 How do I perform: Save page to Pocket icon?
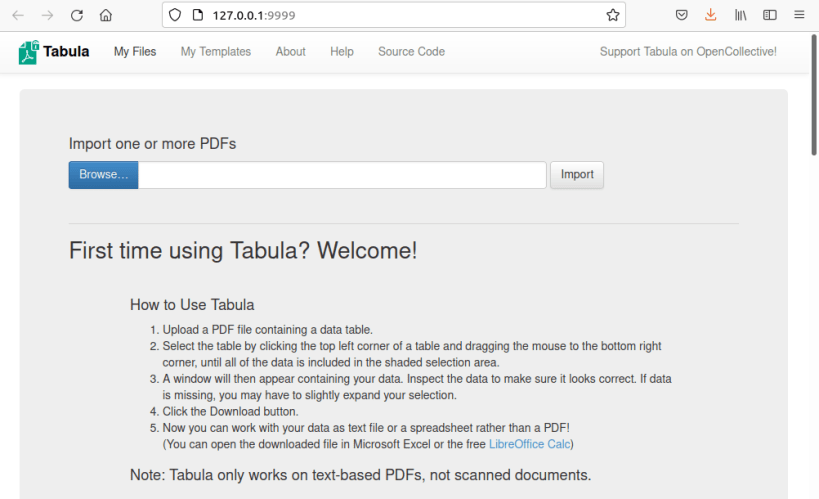[x=681, y=15]
